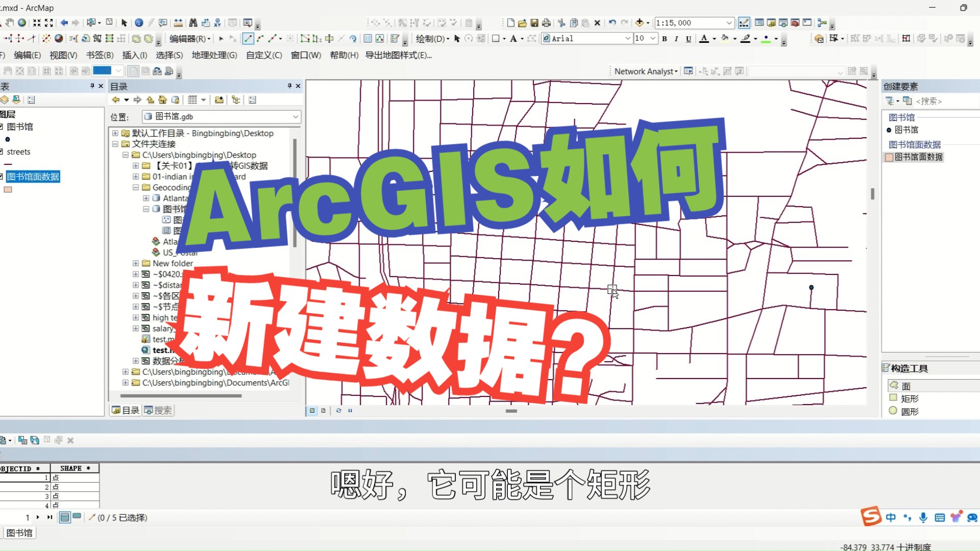Open the Network Analyst window icon

click(x=688, y=71)
